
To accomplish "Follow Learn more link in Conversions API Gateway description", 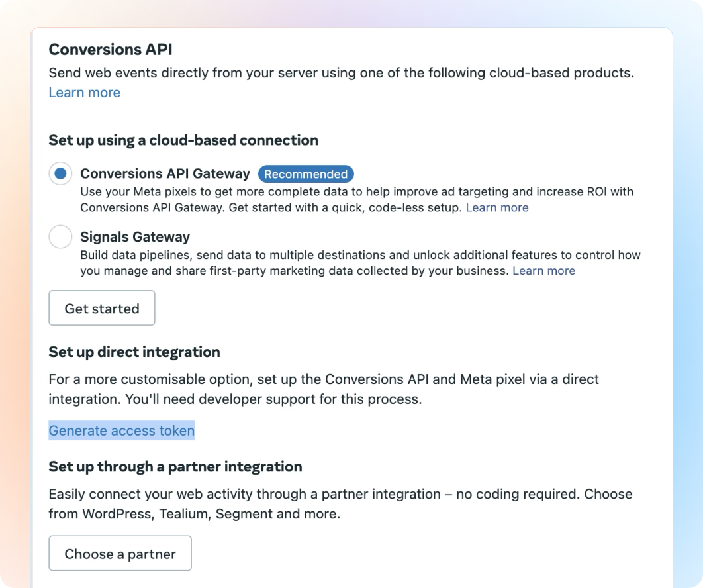I will 497,208.
